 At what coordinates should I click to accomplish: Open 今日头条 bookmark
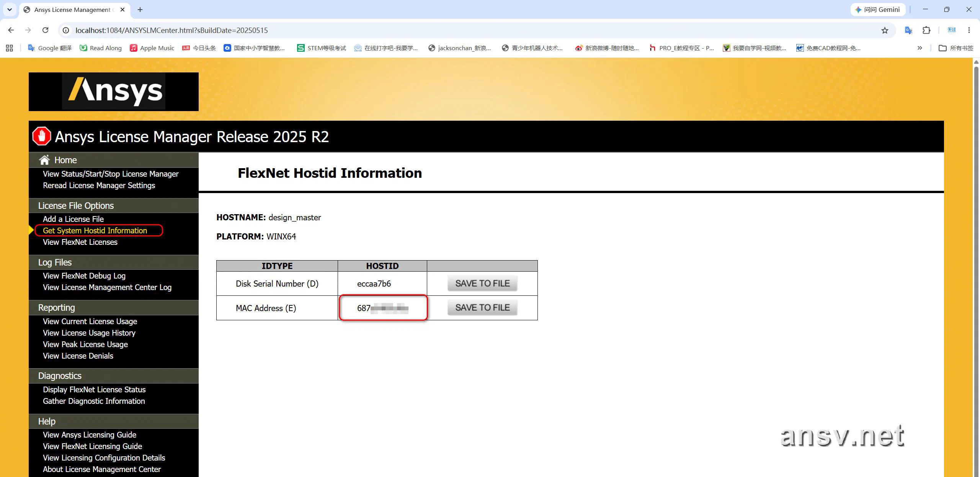pos(199,48)
